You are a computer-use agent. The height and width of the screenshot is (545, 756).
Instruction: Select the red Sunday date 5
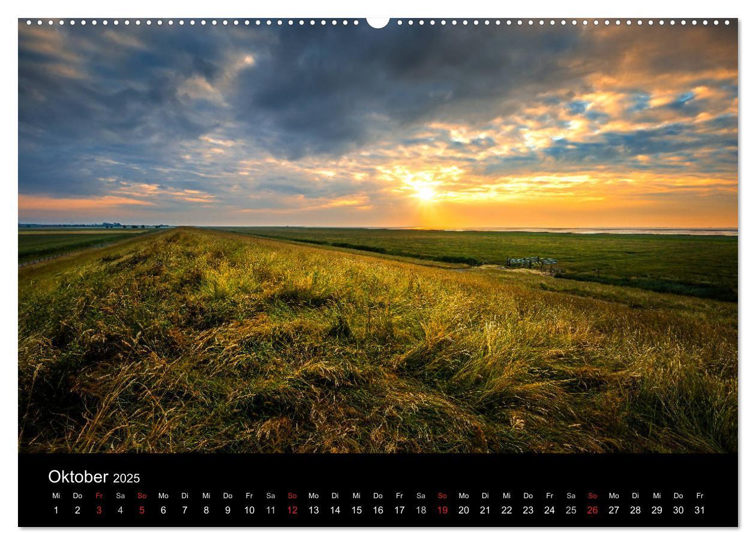tap(142, 510)
